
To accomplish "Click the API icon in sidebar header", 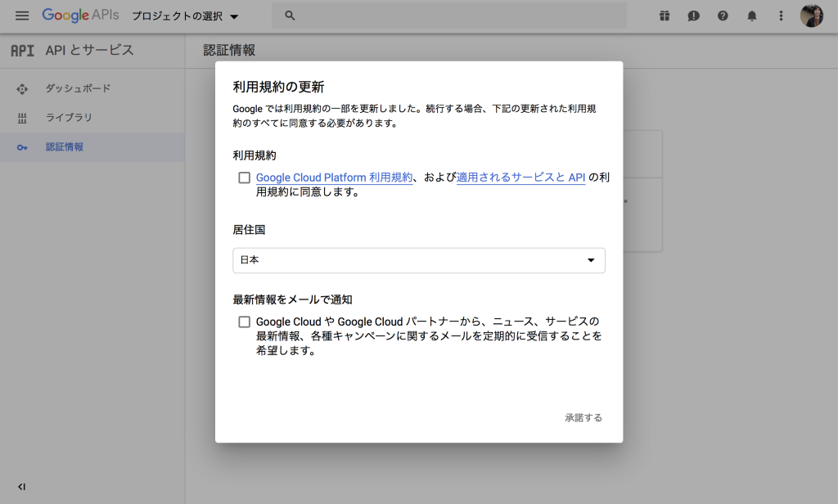I will (x=22, y=50).
